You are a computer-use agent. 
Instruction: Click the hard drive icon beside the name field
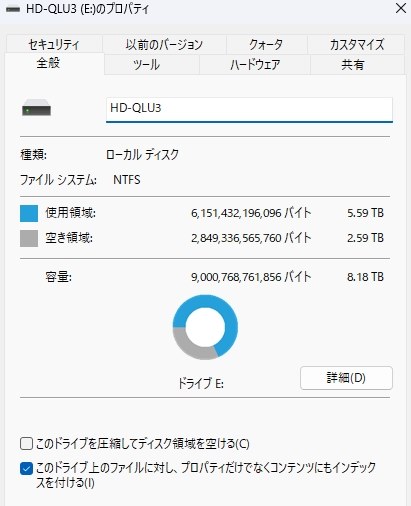coord(36,108)
